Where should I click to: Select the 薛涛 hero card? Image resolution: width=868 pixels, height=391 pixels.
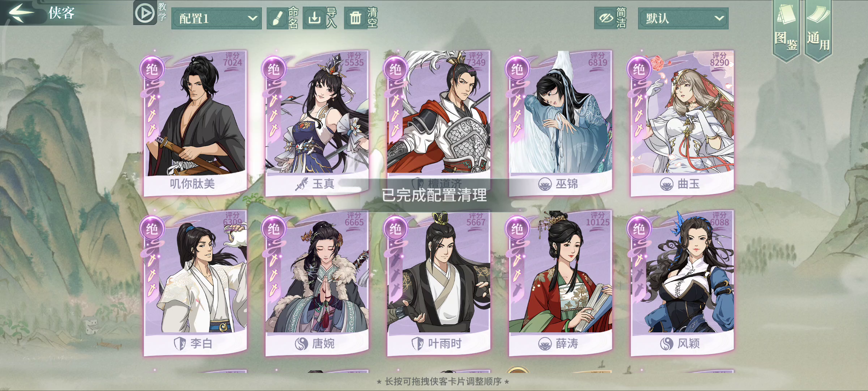tap(561, 283)
